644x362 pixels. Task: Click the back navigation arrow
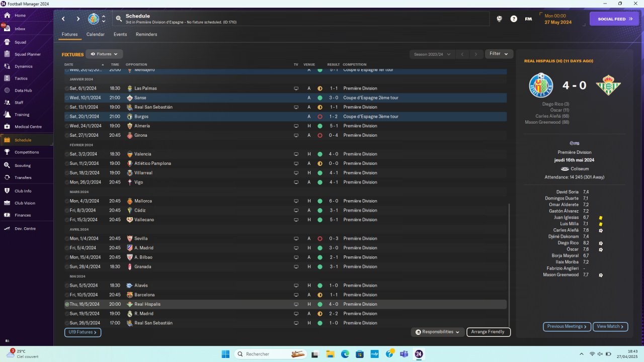[x=63, y=19]
